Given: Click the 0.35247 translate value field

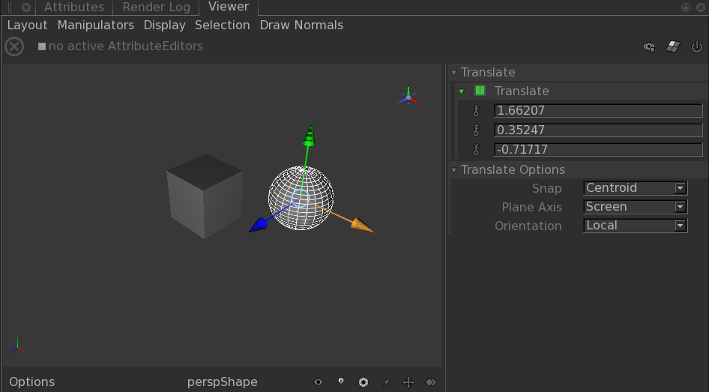Looking at the screenshot, I should (x=598, y=130).
